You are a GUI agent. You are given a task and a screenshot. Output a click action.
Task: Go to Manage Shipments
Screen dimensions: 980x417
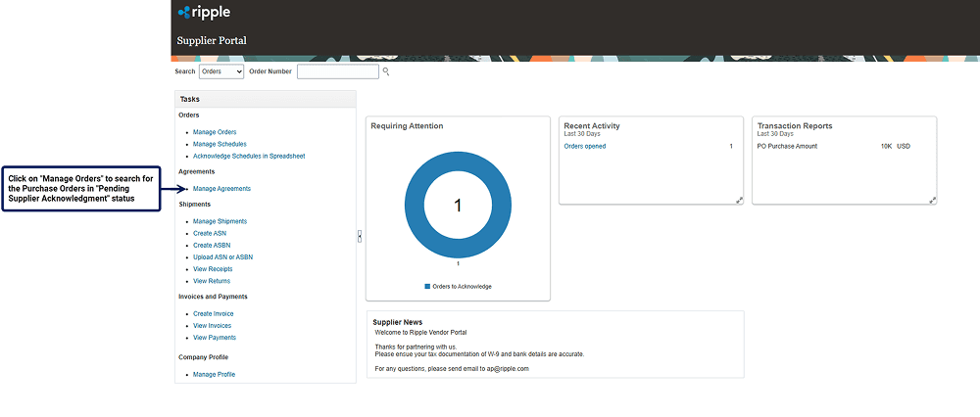(220, 221)
